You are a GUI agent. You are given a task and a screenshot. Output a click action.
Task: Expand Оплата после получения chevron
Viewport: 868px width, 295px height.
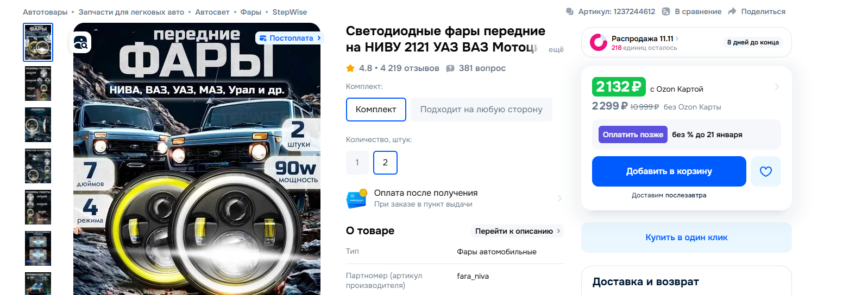559,198
